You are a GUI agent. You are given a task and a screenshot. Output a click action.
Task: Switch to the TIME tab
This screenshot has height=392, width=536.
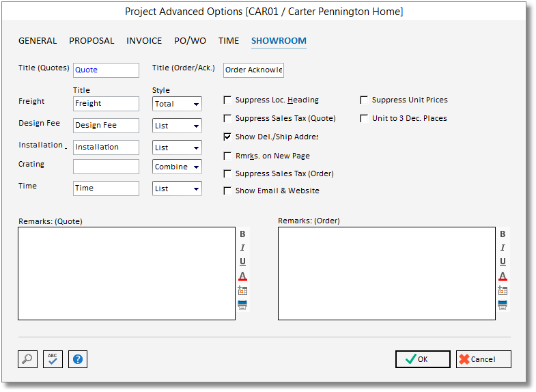pos(229,41)
